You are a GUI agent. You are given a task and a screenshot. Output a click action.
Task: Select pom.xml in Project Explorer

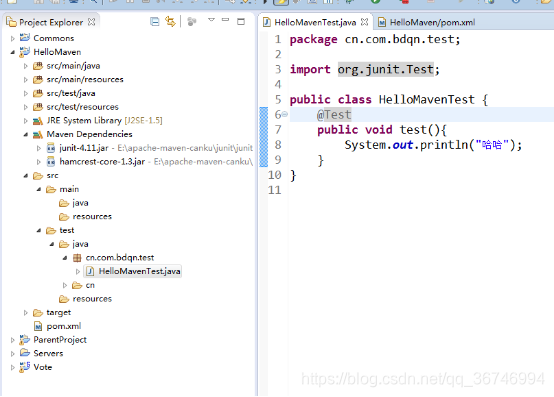click(64, 326)
